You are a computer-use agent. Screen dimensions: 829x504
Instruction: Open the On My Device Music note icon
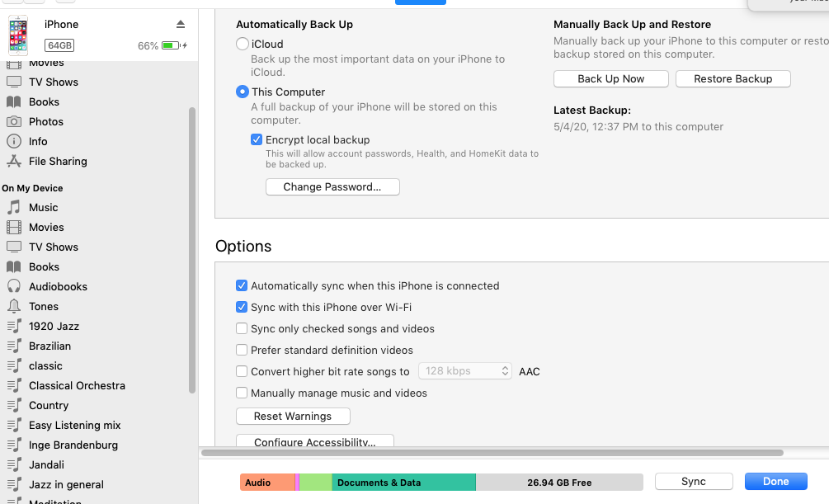pos(14,207)
